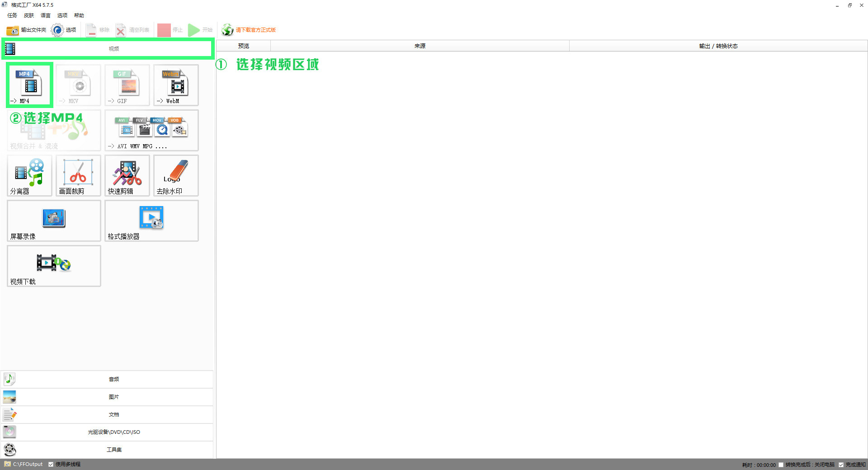Viewport: 868px width, 470px height.
Task: Open the 去除水印 watermark remover
Action: pyautogui.click(x=176, y=175)
